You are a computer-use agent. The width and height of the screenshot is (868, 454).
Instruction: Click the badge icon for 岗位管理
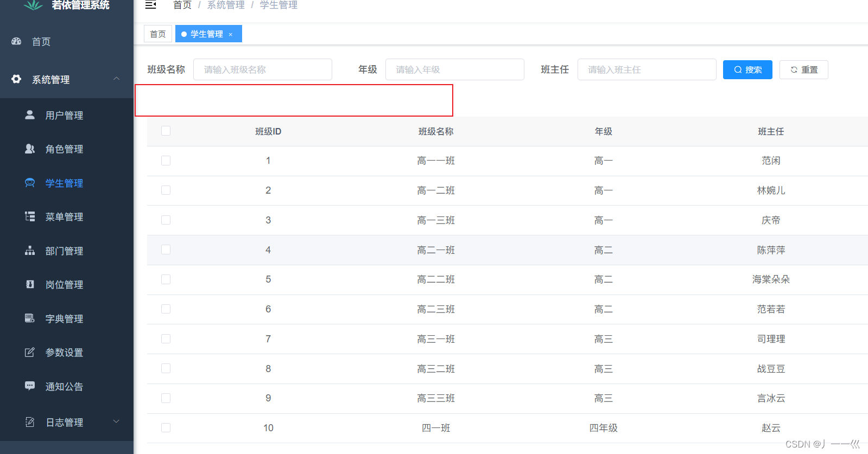pyautogui.click(x=30, y=284)
